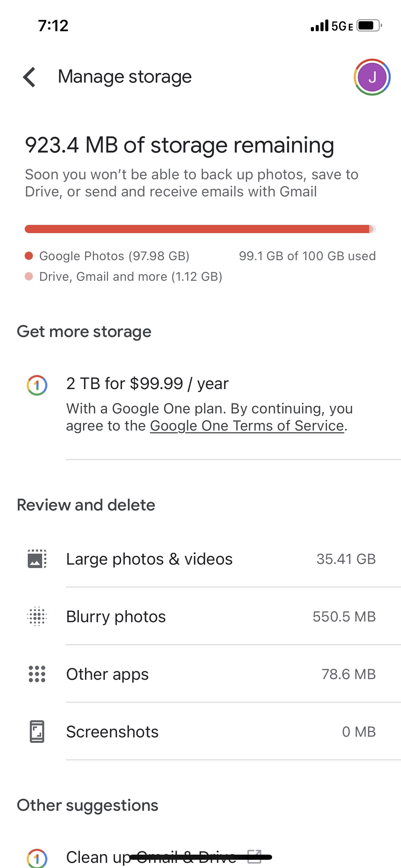The width and height of the screenshot is (401, 868).
Task: Open Google One Terms of Service link
Action: point(247,426)
